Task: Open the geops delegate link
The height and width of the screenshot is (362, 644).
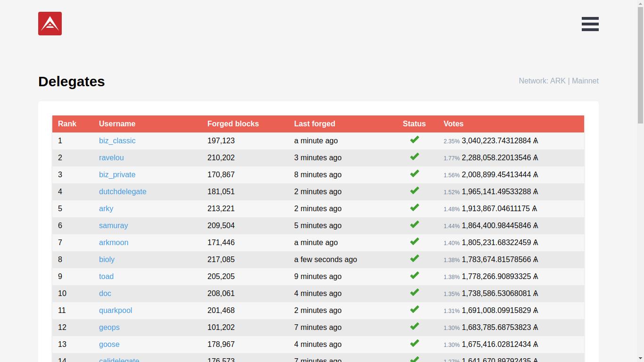Action: tap(109, 328)
